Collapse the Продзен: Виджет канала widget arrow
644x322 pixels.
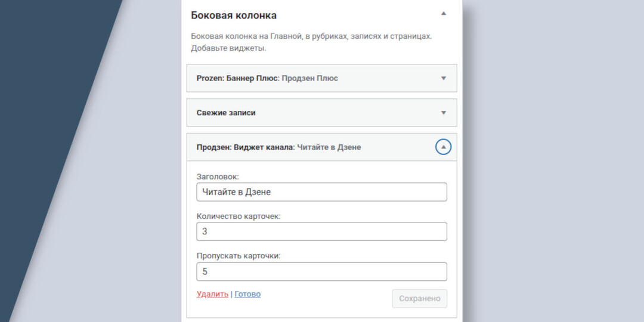click(x=443, y=147)
